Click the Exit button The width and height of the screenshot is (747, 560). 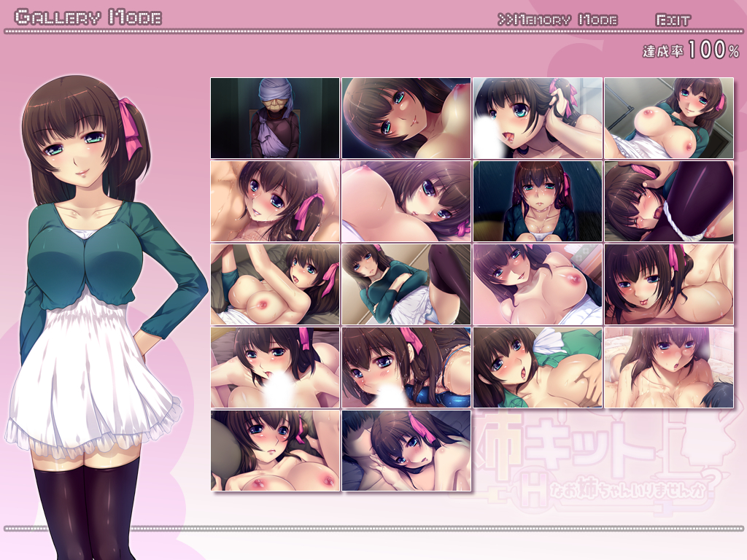[672, 20]
